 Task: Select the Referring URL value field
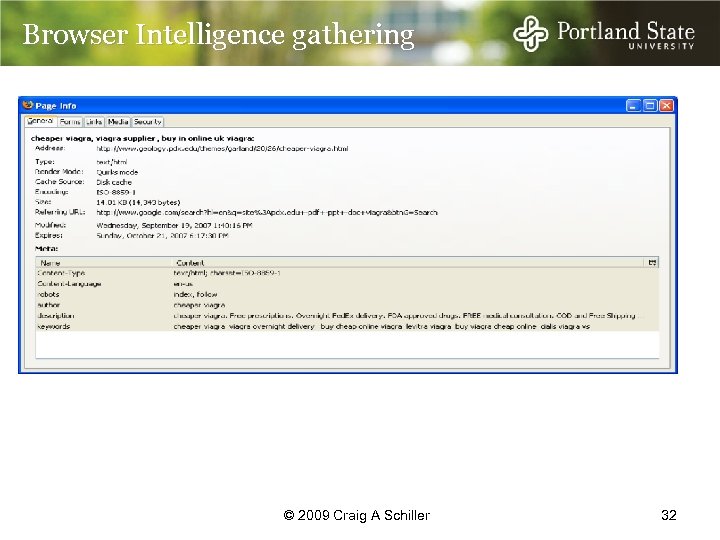267,213
